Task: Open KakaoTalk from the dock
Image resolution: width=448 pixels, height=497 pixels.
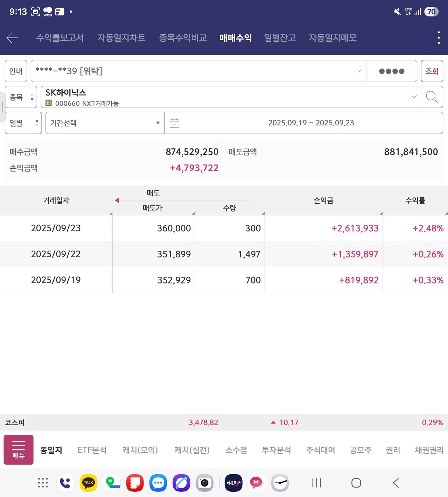Action: pos(88,483)
